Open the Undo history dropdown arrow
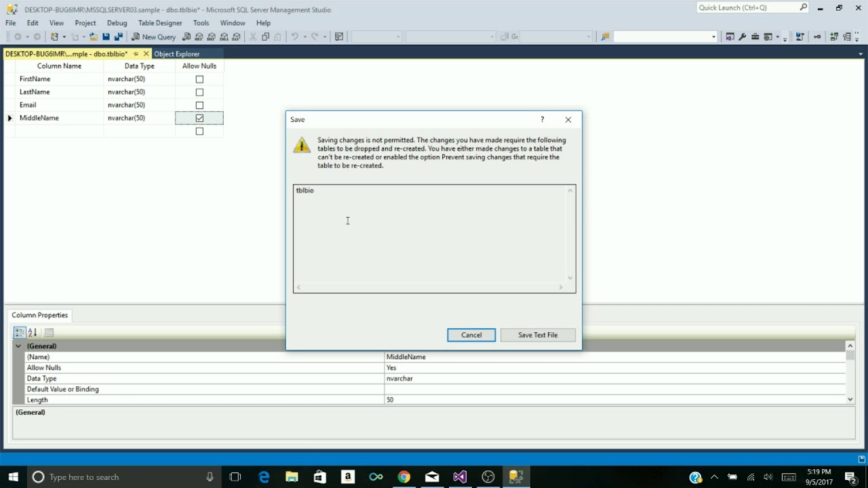 [x=305, y=37]
